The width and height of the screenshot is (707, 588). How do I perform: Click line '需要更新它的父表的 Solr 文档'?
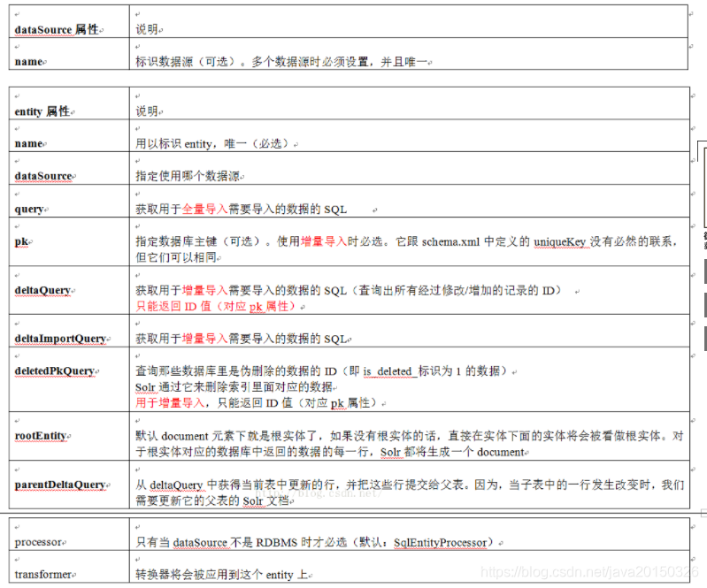click(x=211, y=501)
